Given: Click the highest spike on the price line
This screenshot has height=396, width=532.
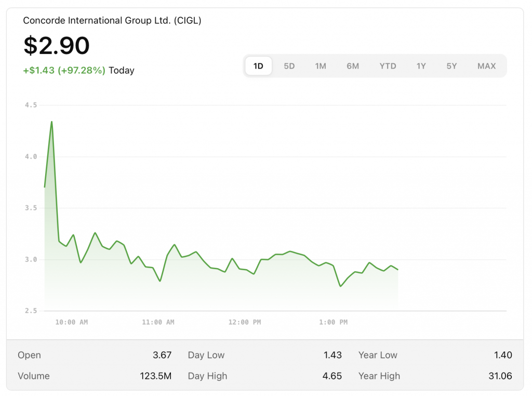Looking at the screenshot, I should pyautogui.click(x=51, y=122).
